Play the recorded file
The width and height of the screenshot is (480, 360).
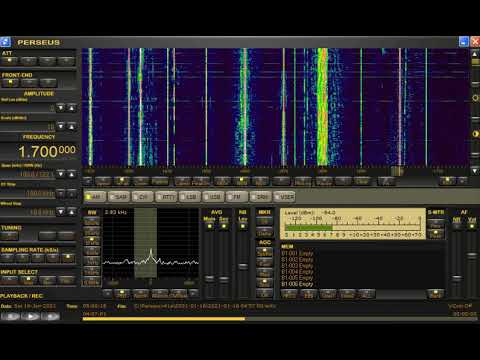coord(31,316)
